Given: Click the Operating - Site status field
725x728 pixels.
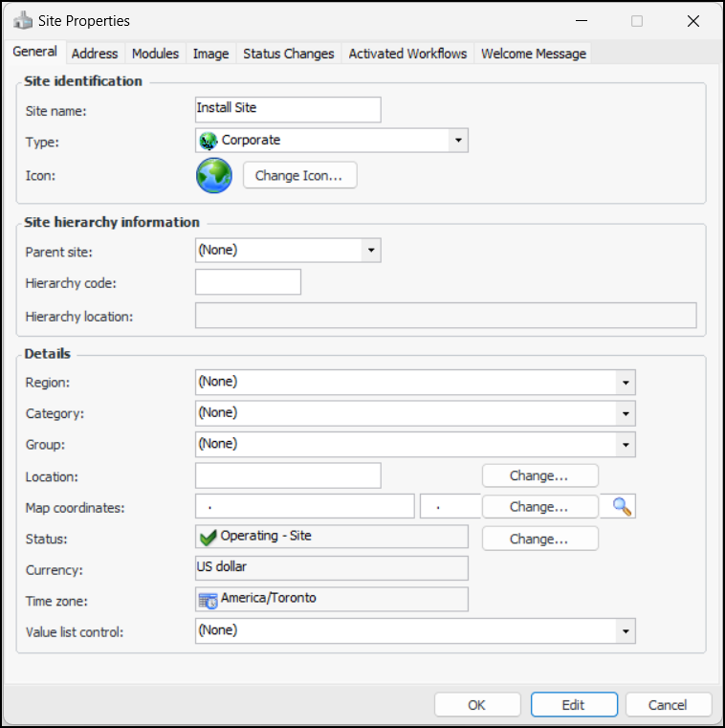Looking at the screenshot, I should (x=332, y=538).
